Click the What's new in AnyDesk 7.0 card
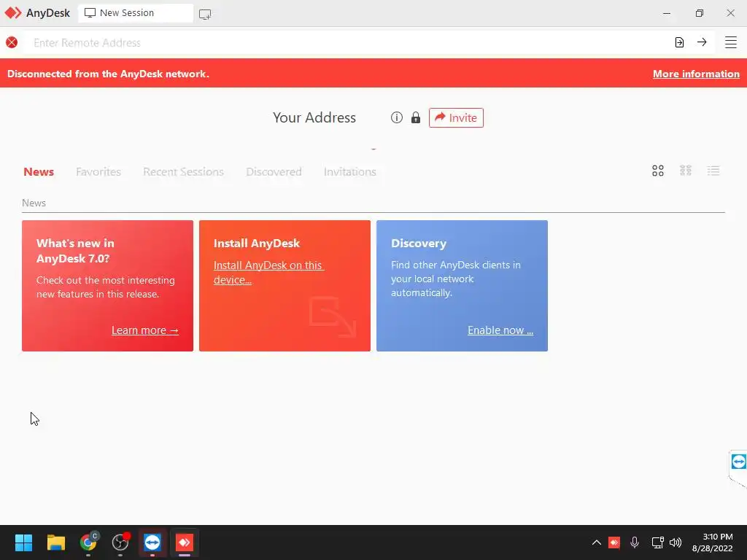Viewport: 747px width, 560px height. click(108, 286)
